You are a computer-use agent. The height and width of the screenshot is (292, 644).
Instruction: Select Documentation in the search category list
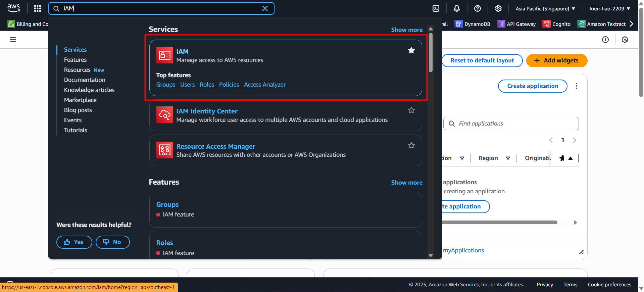point(85,80)
